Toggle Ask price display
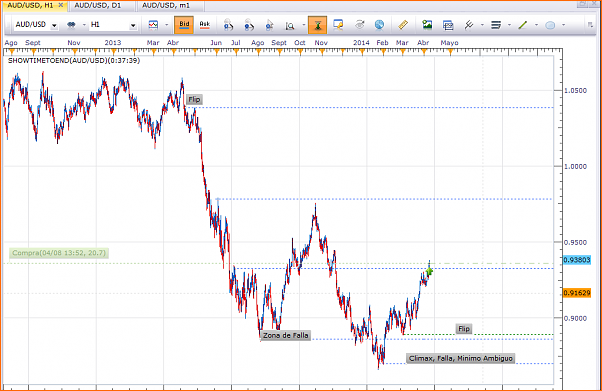This screenshot has width=602, height=391. (x=204, y=25)
